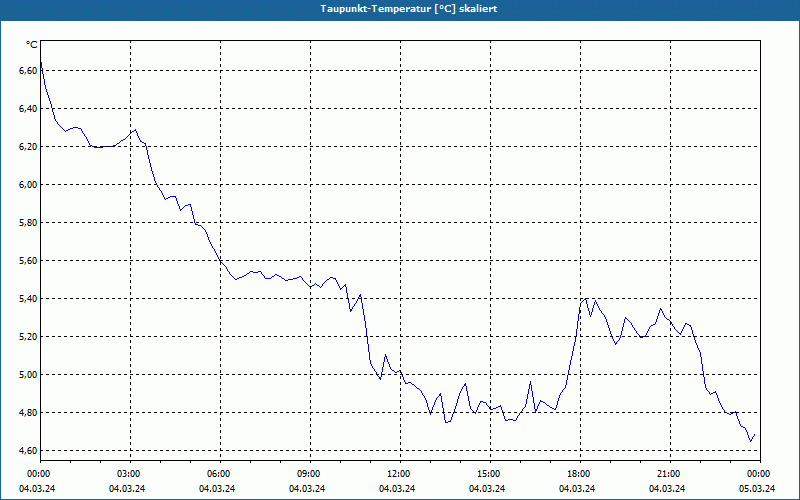Click the 5,80 y-axis value

click(28, 222)
